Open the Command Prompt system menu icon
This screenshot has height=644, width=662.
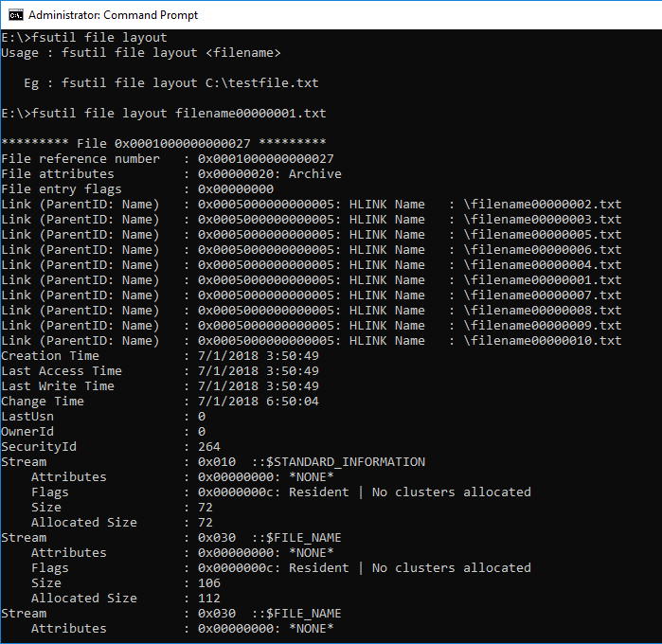pos(15,15)
